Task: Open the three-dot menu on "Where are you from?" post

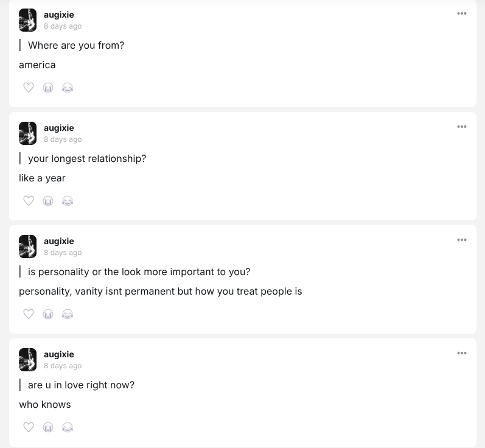Action: pos(462,13)
